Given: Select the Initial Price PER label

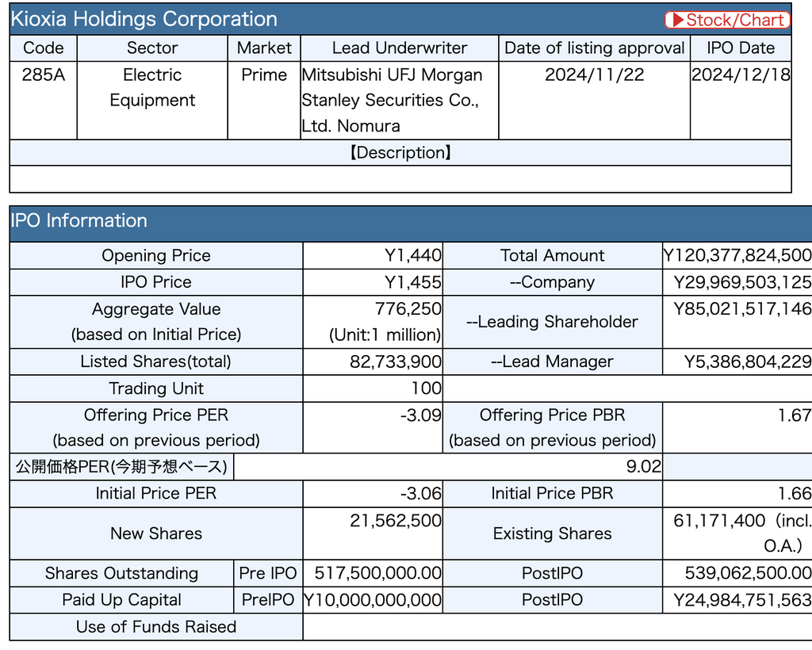Looking at the screenshot, I should 156,494.
